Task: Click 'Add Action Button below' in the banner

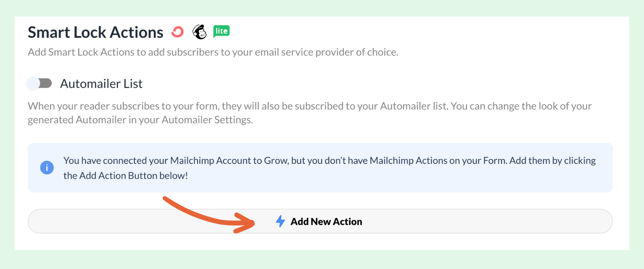Action: [x=132, y=176]
